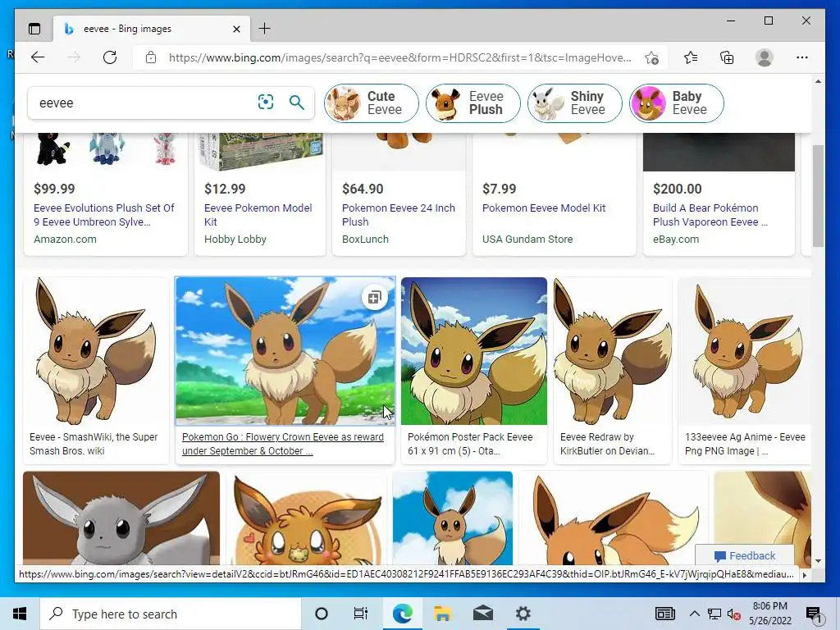
Task: Open the browser profile avatar
Action: click(x=764, y=57)
